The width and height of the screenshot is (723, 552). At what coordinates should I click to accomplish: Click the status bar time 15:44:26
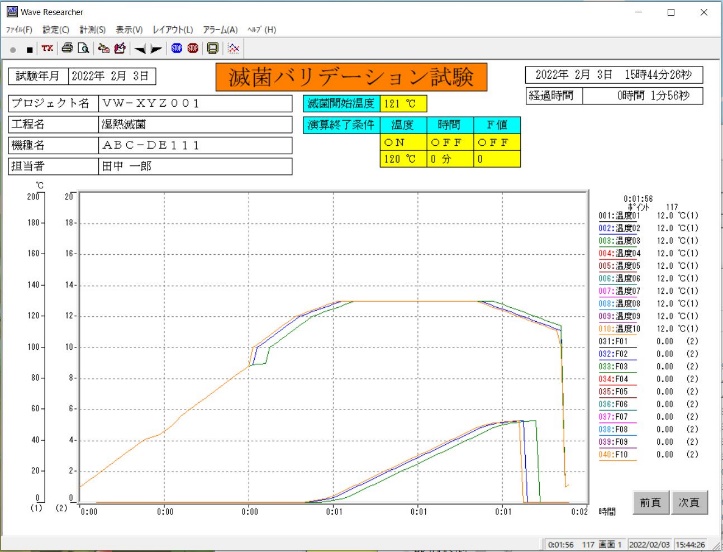click(x=690, y=545)
